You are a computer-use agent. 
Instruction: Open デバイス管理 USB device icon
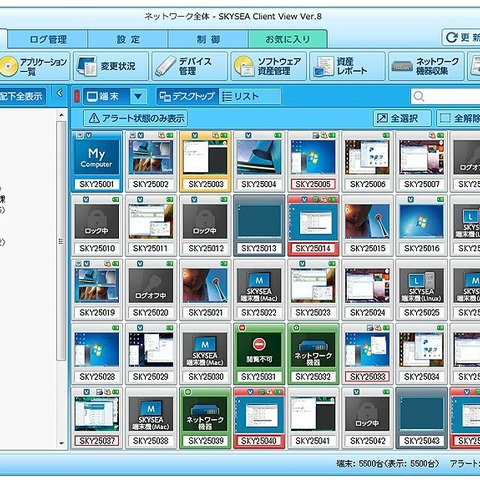tap(165, 66)
